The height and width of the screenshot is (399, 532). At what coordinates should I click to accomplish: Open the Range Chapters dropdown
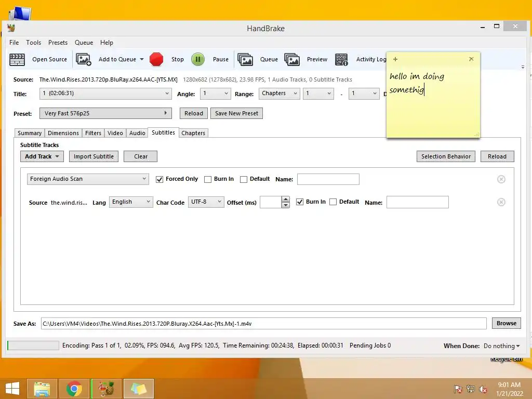tap(279, 94)
